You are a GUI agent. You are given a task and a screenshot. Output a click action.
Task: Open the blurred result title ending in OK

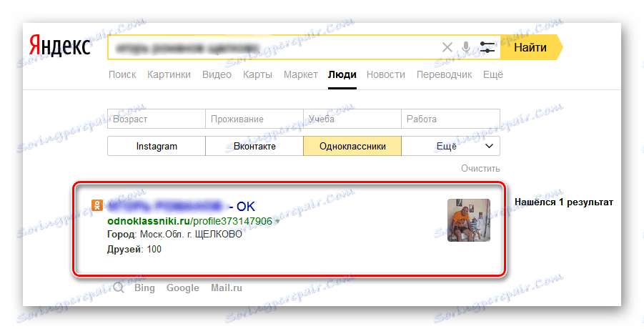(181, 206)
